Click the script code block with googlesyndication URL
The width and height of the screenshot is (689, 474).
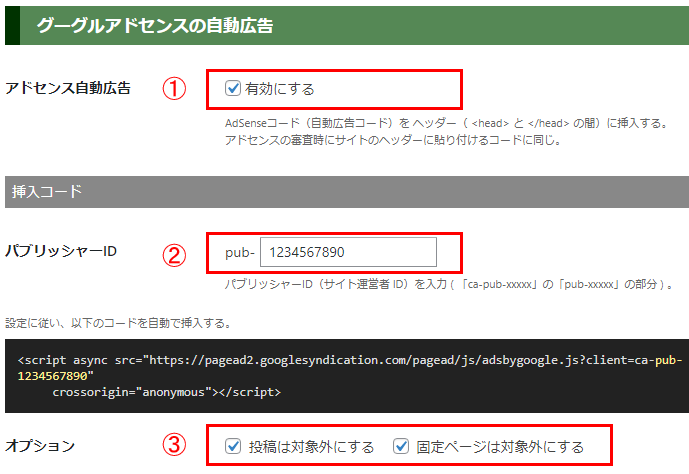tap(347, 376)
